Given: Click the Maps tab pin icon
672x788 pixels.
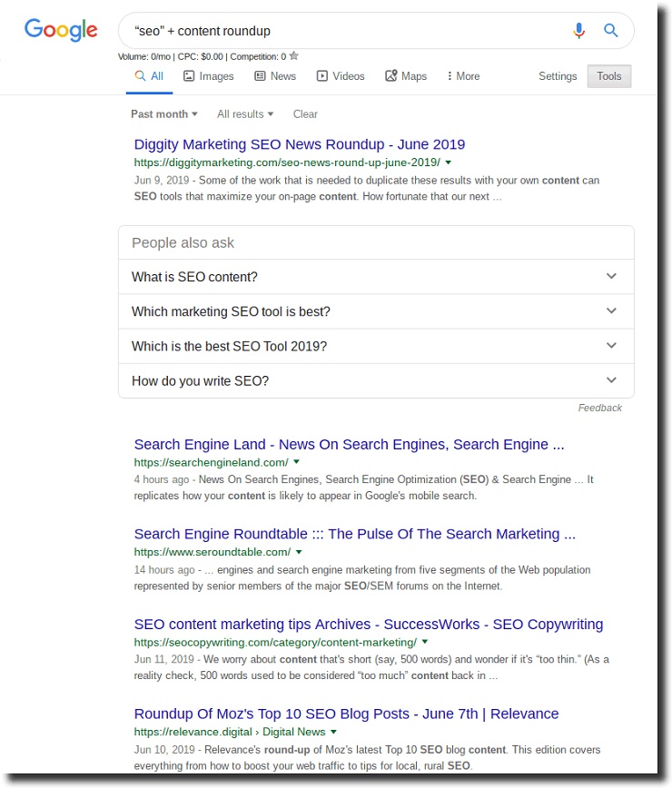Looking at the screenshot, I should point(391,76).
